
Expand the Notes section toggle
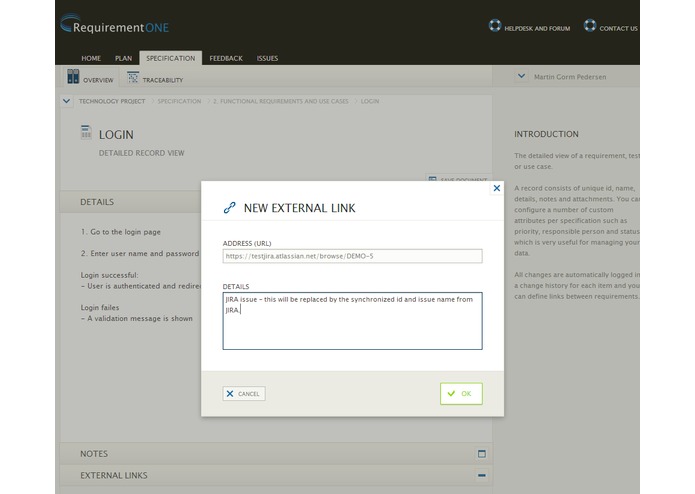tap(482, 454)
